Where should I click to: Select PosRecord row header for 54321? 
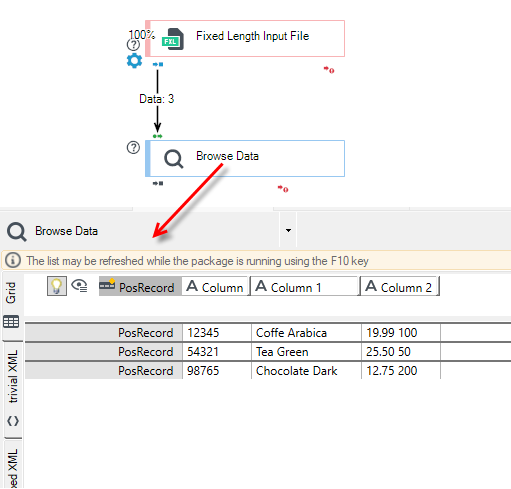(104, 352)
